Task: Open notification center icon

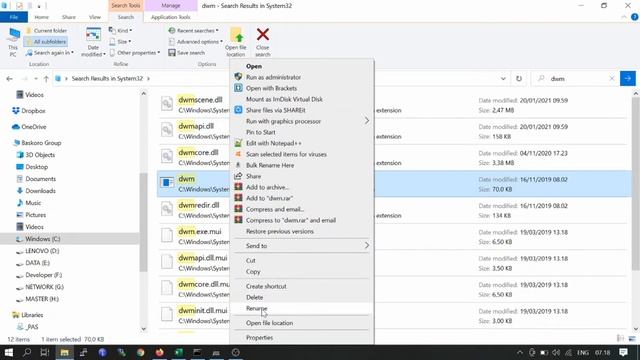Action: (624, 352)
